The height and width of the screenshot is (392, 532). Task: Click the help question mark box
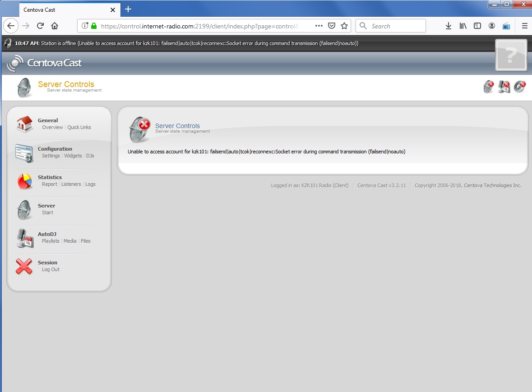point(511,55)
